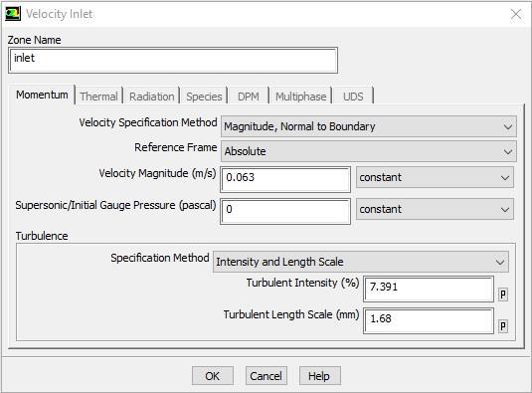Click the P parameter icon beside Turbulent Intensity

click(503, 295)
